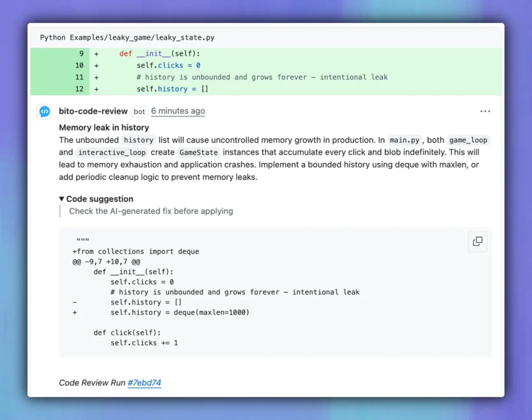The height and width of the screenshot is (420, 532).
Task: Click the game_loop inline code chip
Action: (x=468, y=140)
